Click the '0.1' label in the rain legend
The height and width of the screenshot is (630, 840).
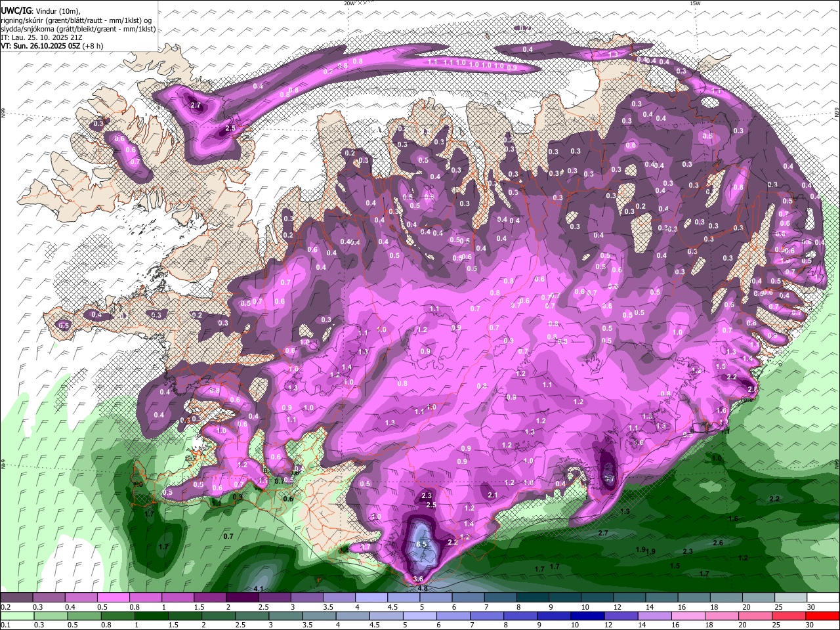6,625
